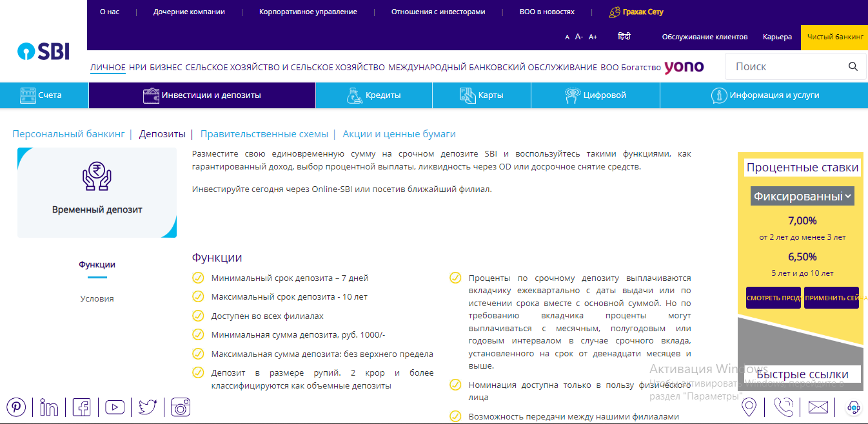Viewport: 868px width, 424px height.
Task: Open the Правительственные схемы link
Action: 264,134
